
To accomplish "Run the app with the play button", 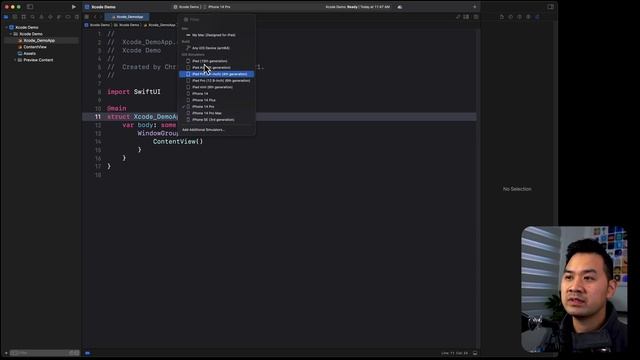I will pos(73,7).
